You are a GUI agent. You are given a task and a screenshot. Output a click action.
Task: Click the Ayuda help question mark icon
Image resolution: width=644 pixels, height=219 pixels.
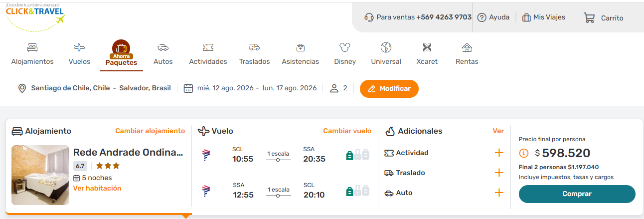point(482,17)
